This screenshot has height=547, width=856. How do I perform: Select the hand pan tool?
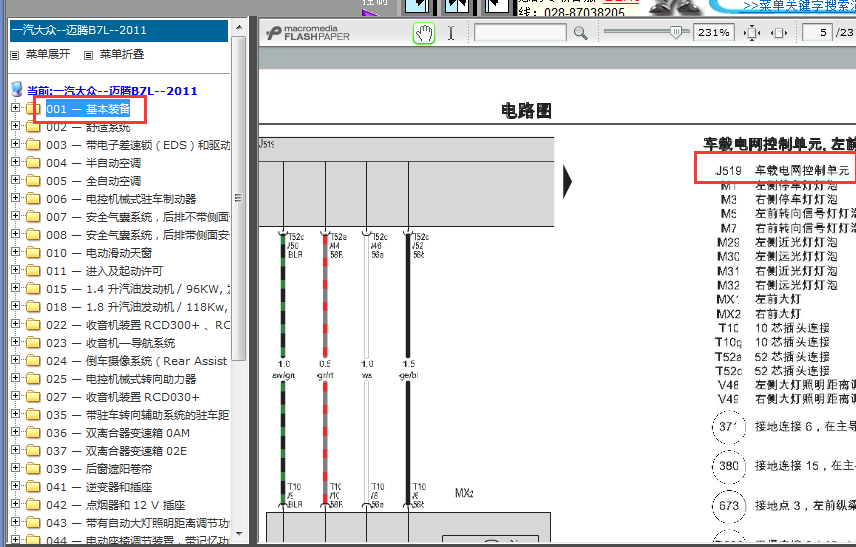click(424, 34)
